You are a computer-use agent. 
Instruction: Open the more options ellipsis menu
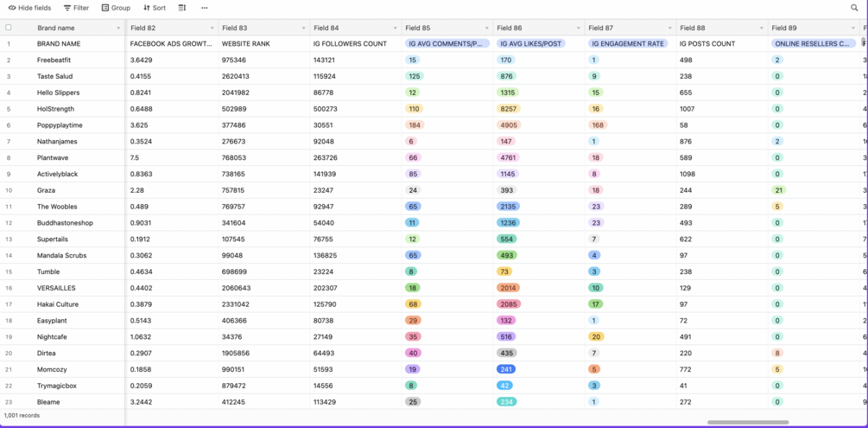[x=205, y=8]
